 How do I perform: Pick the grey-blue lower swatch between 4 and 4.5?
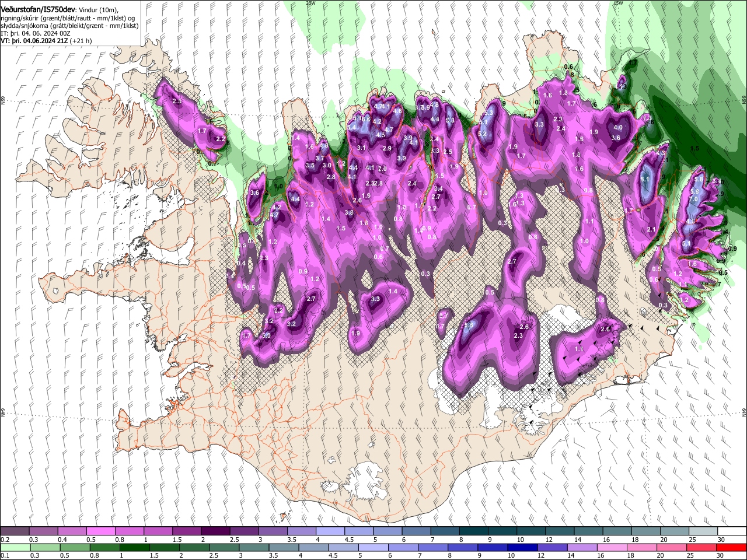pyautogui.click(x=313, y=547)
